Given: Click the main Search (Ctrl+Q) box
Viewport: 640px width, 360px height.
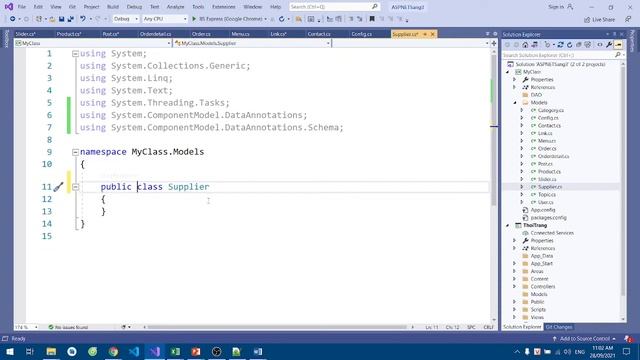Looking at the screenshot, I should click(x=334, y=7).
